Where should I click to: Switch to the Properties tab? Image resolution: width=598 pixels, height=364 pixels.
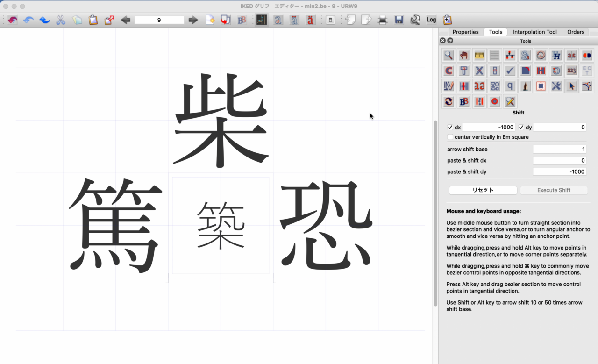point(465,32)
